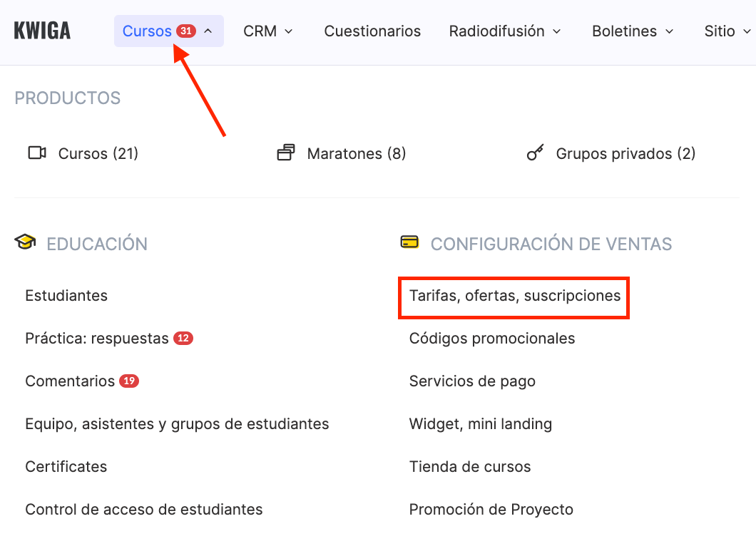Expand the Boletines dropdown menu
756x546 pixels.
(633, 31)
